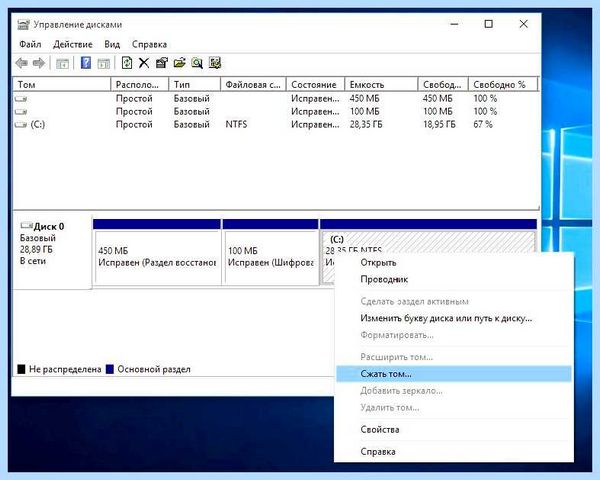Click the 67 % free percentage cell
600x480 pixels.
coord(483,124)
